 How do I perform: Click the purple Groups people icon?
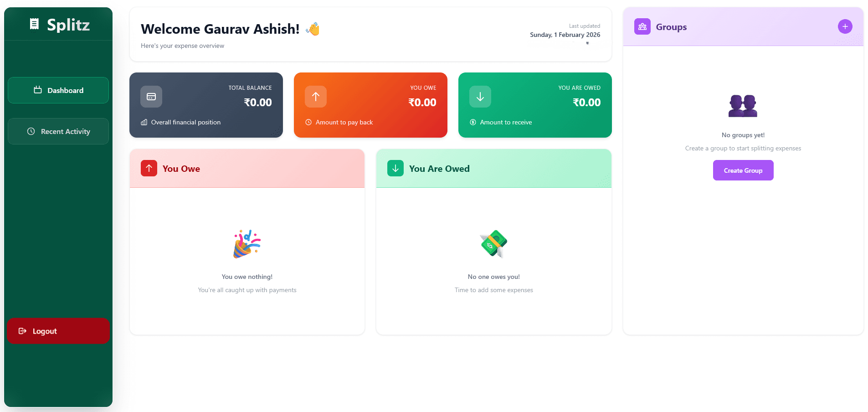coord(642,26)
